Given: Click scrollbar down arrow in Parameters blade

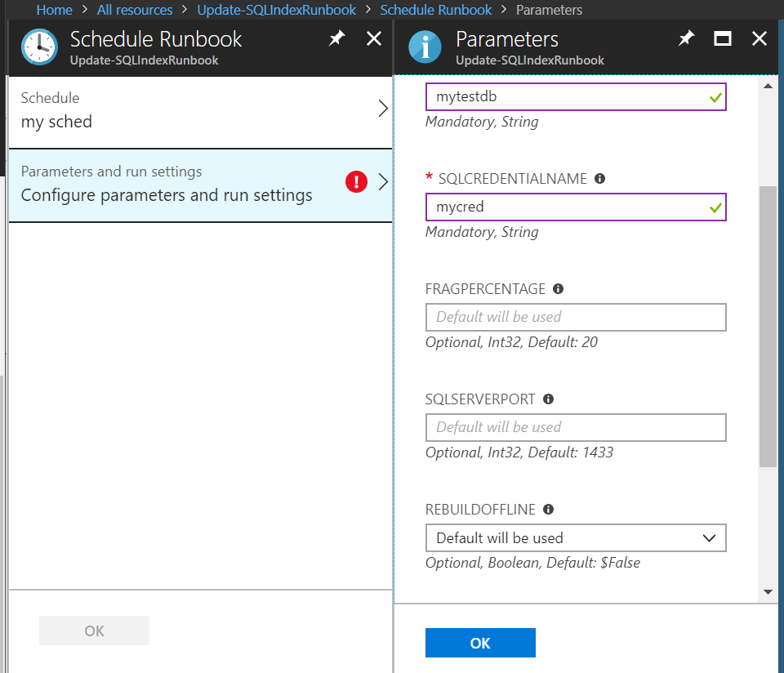Looking at the screenshot, I should (768, 592).
